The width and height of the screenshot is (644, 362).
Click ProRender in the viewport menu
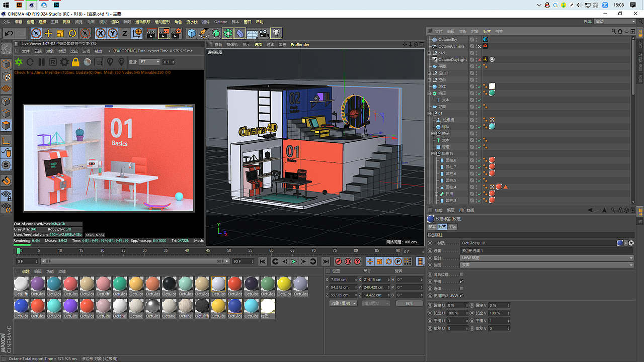300,45
